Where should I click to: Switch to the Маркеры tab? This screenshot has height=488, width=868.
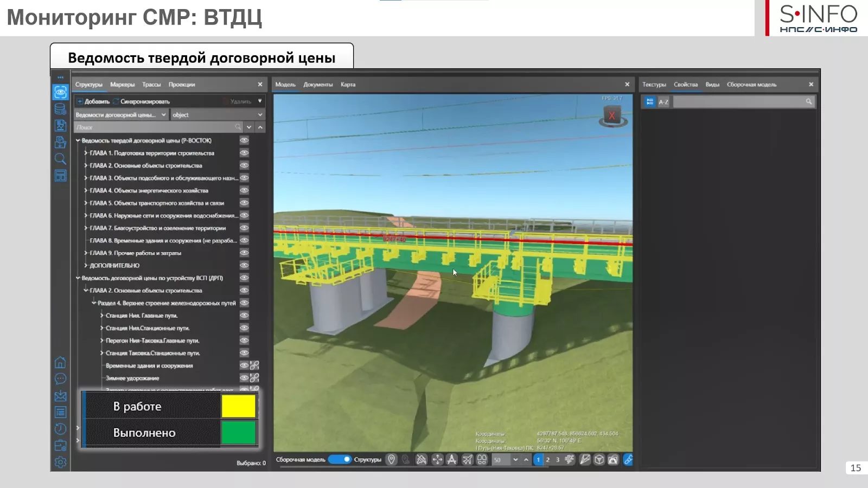coord(122,85)
